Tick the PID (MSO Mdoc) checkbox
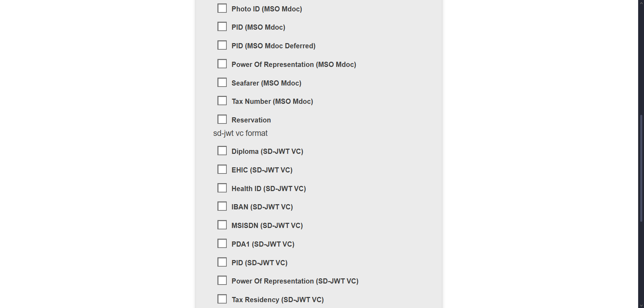The width and height of the screenshot is (644, 308). click(x=222, y=27)
